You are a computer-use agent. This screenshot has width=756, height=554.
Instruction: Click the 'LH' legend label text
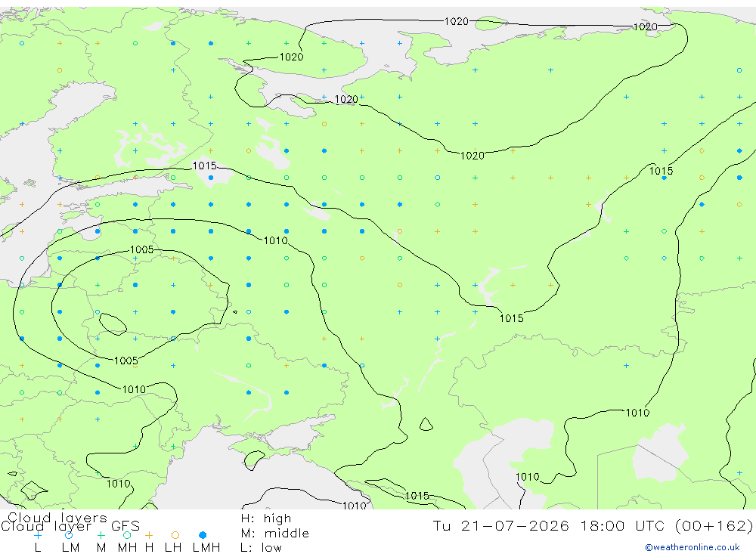173,548
